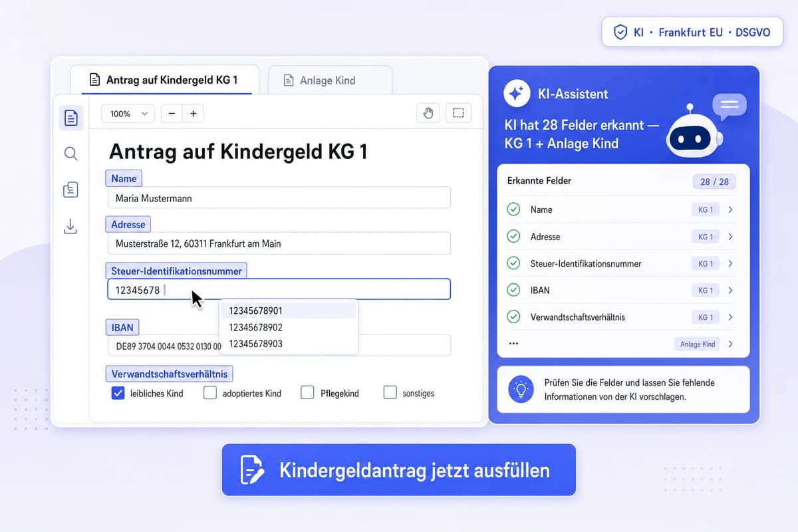Click the Anlage Kind badge in list
The height and width of the screenshot is (532, 798).
point(697,344)
